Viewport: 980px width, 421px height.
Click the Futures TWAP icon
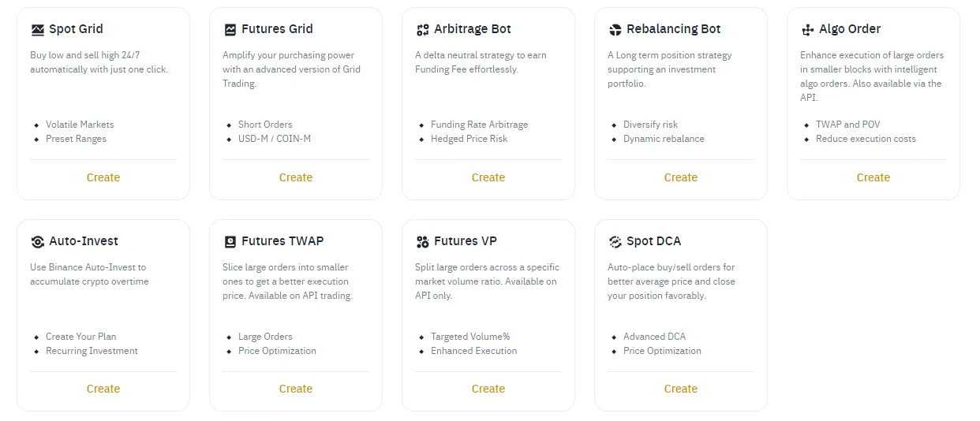230,242
